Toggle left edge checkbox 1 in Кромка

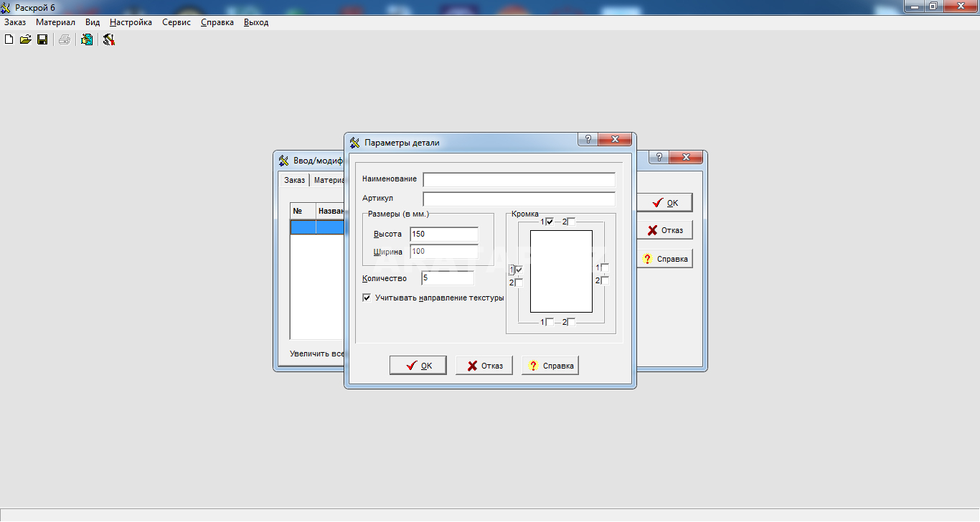[519, 270]
